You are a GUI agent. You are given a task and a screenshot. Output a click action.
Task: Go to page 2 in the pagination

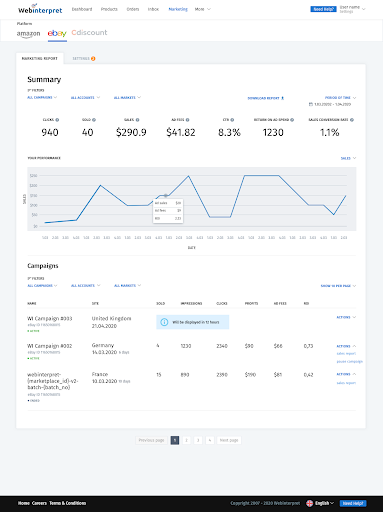click(x=186, y=440)
